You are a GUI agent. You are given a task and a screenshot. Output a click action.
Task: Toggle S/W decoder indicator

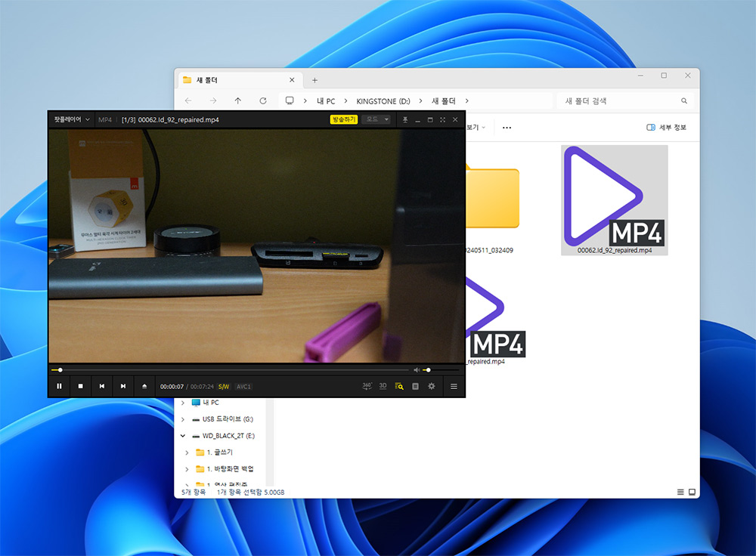(224, 387)
